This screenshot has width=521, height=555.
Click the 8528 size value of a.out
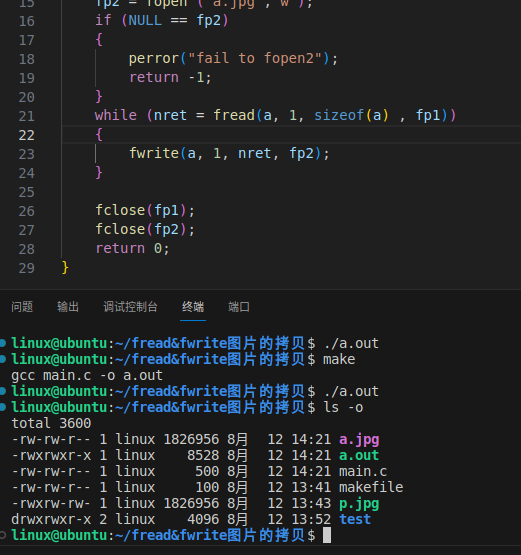coord(203,456)
